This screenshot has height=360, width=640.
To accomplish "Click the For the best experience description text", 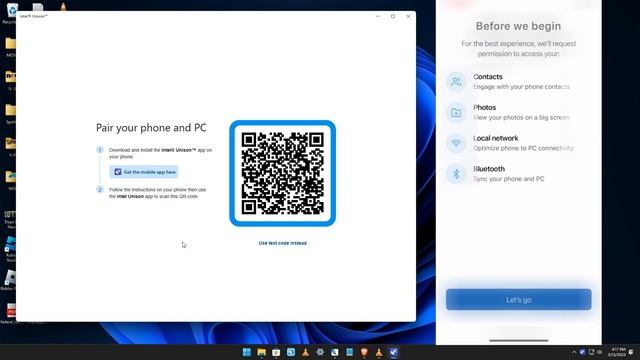I will click(x=518, y=49).
